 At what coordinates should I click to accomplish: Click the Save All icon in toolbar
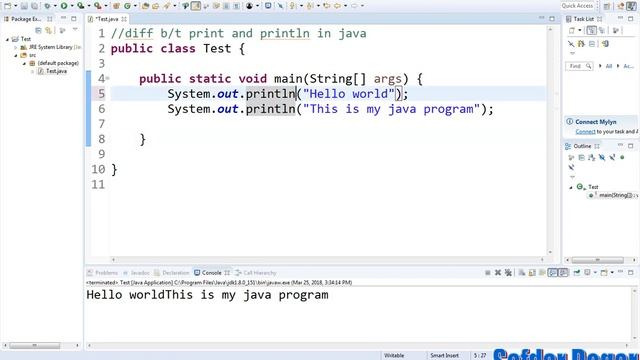click(35, 6)
